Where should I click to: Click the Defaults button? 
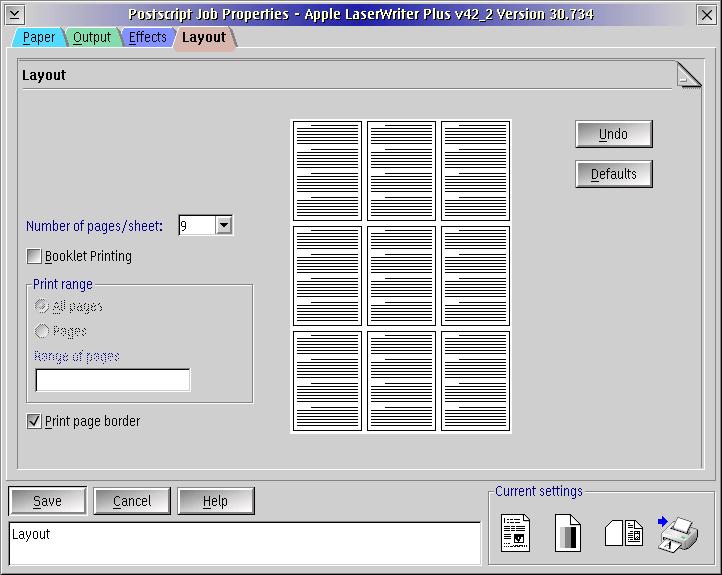click(x=614, y=174)
